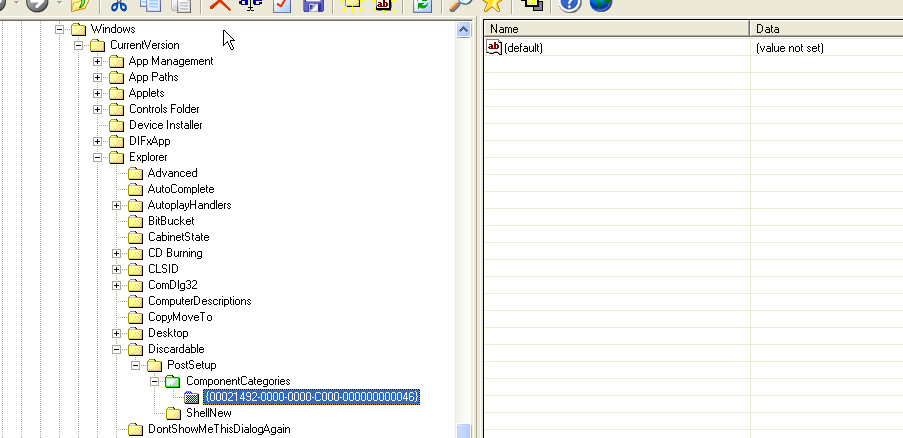Click the red X Delete icon
903x438 pixels.
tap(219, 5)
